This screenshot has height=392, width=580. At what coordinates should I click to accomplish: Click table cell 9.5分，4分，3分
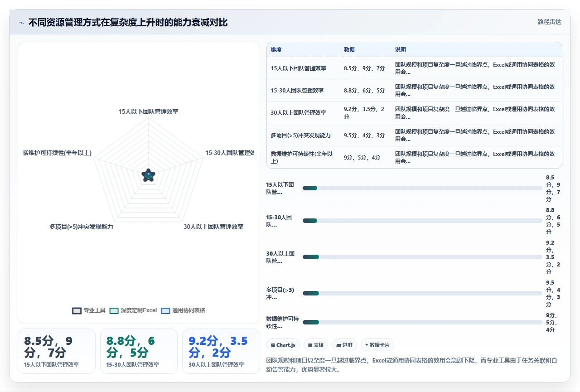pos(364,135)
